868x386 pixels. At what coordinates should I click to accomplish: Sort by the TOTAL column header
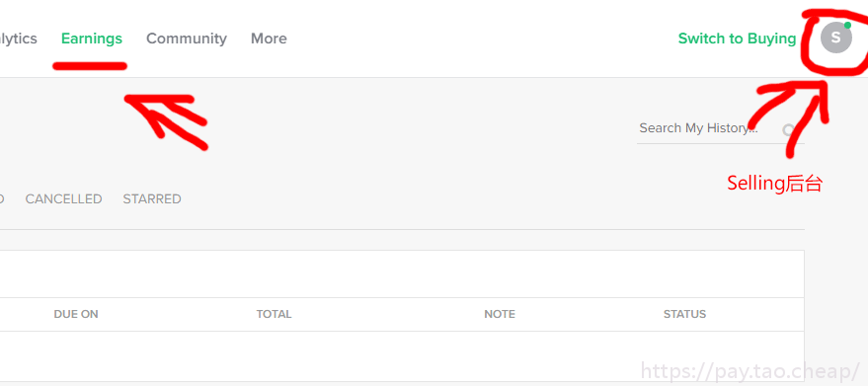(274, 314)
